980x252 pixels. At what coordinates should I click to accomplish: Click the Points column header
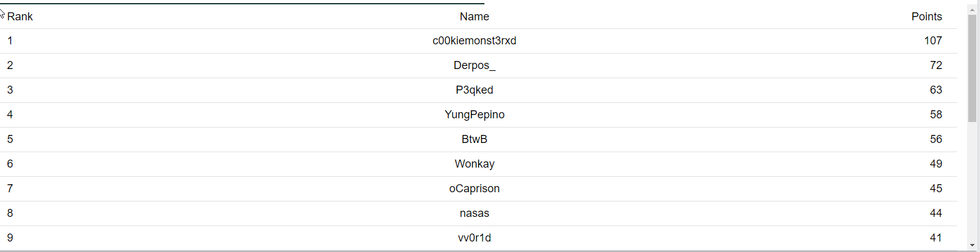click(x=926, y=17)
